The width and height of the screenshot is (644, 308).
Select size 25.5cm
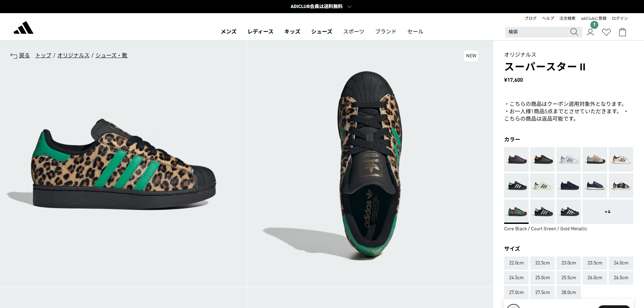(x=569, y=278)
